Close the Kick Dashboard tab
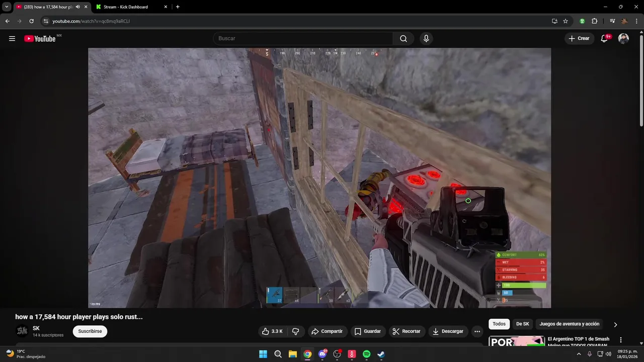This screenshot has height=362, width=644. point(166,7)
